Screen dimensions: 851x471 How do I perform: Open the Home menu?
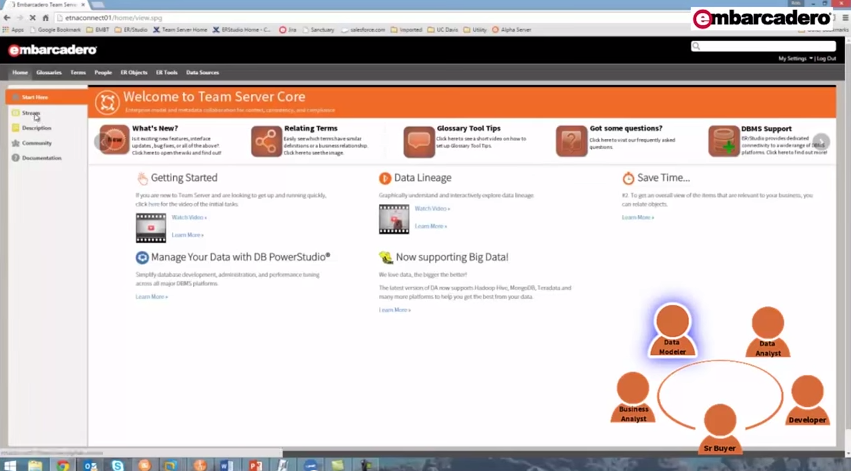[20, 72]
